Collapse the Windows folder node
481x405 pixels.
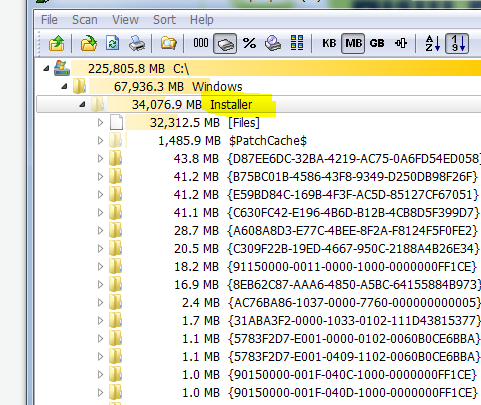[x=64, y=87]
